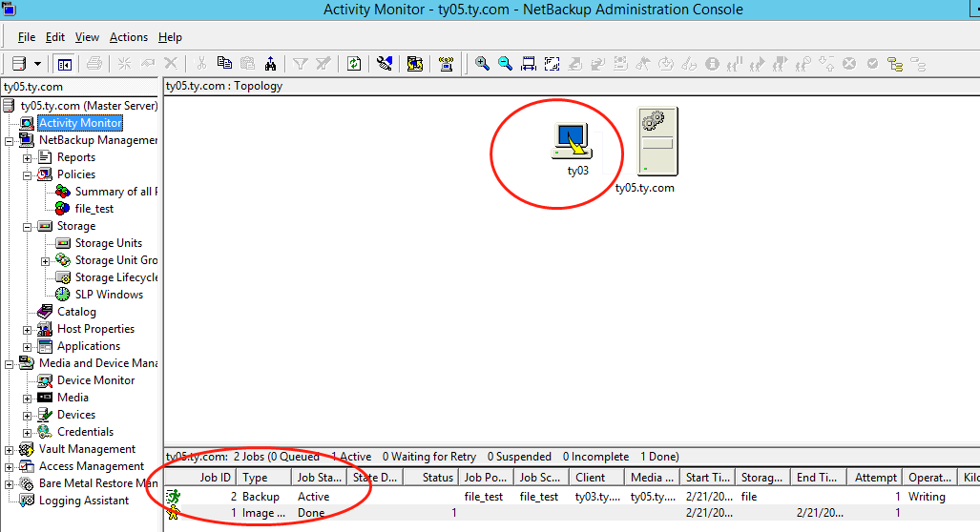
Task: Click the grayed suspend job icon
Action: click(x=735, y=63)
